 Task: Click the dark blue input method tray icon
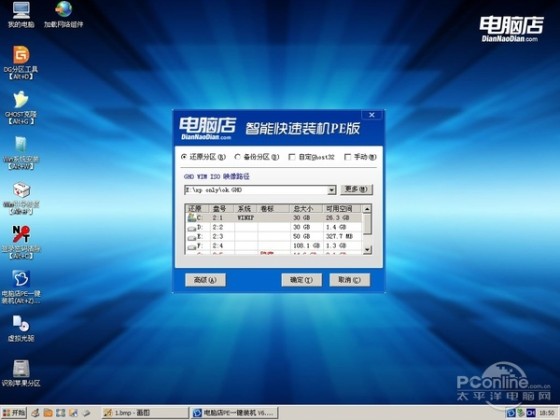(x=531, y=413)
